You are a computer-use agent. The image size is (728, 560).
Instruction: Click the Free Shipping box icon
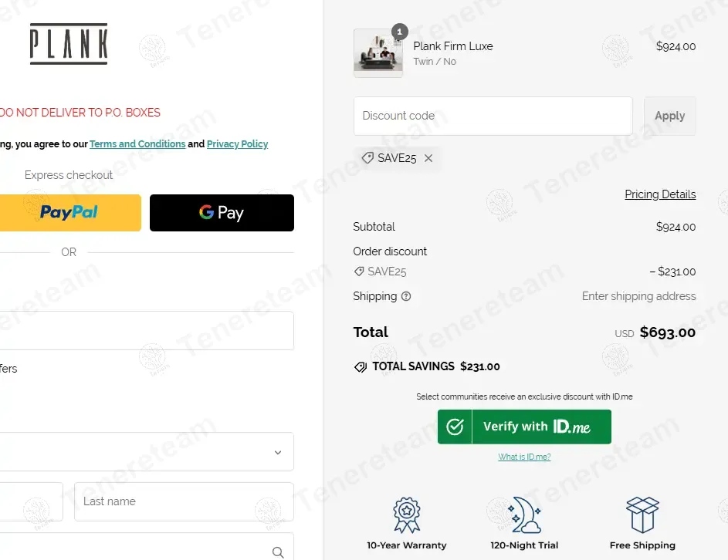(642, 515)
